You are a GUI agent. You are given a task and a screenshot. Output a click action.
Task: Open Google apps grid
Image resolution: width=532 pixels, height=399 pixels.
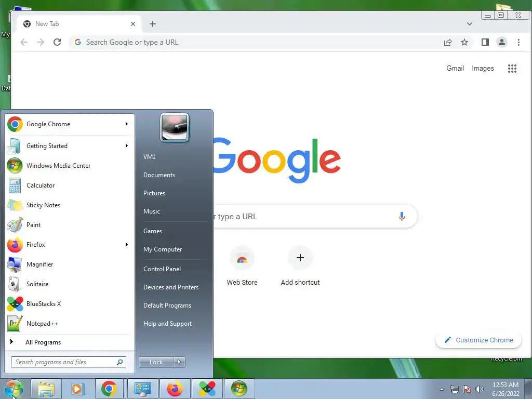click(x=512, y=69)
